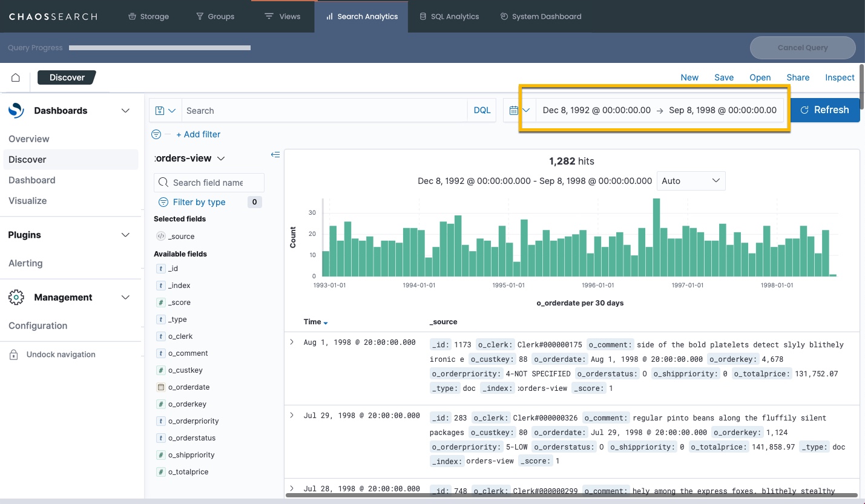Expand the first result row dated Aug 1, 1998
This screenshot has width=865, height=504.
pyautogui.click(x=291, y=342)
